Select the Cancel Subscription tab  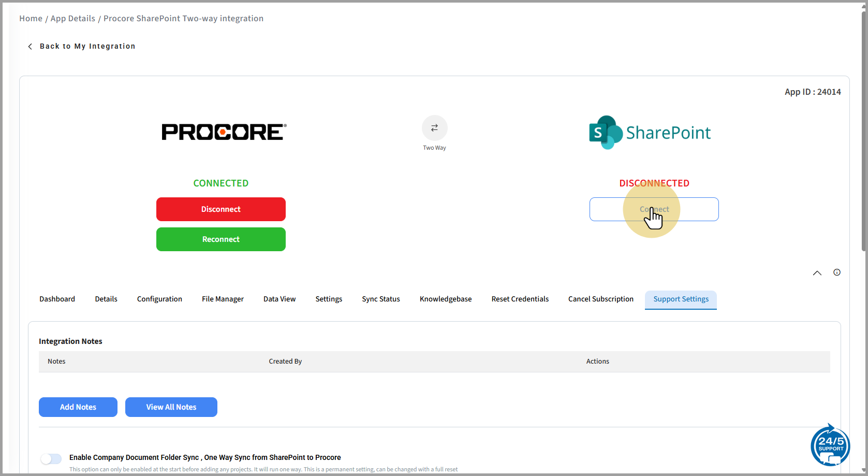click(600, 299)
